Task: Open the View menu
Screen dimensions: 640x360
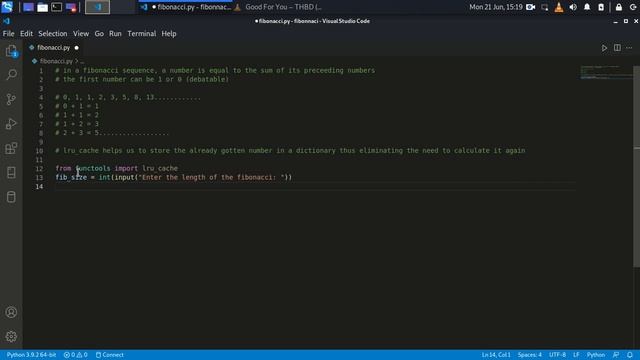Action: pos(81,33)
